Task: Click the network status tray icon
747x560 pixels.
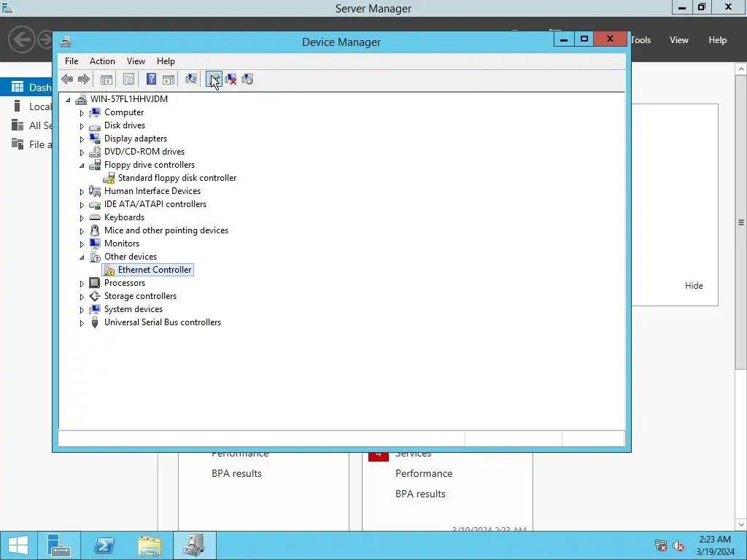Action: tap(661, 545)
